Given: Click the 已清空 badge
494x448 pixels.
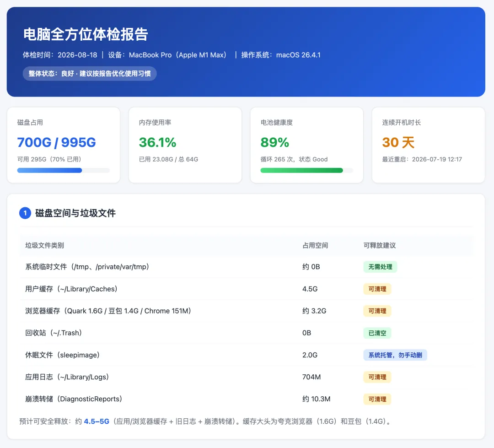Looking at the screenshot, I should [377, 333].
